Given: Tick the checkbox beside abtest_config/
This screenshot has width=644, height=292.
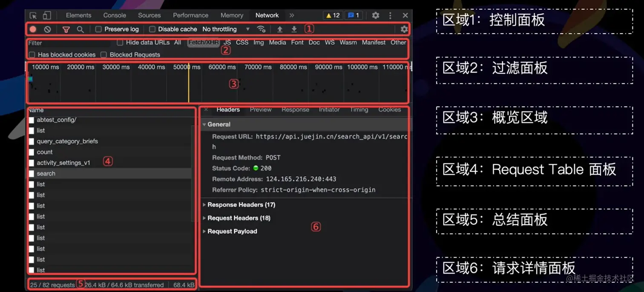Looking at the screenshot, I should pos(32,120).
